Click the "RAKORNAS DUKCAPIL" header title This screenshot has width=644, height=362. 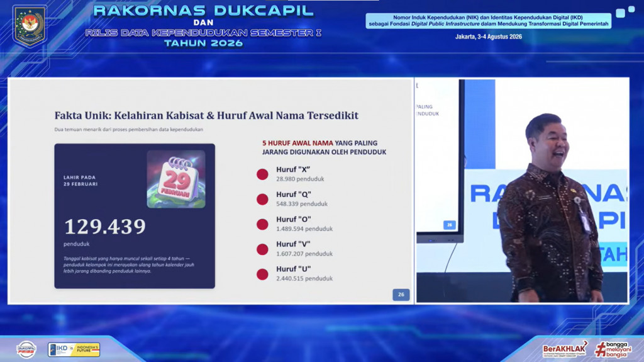(x=204, y=11)
